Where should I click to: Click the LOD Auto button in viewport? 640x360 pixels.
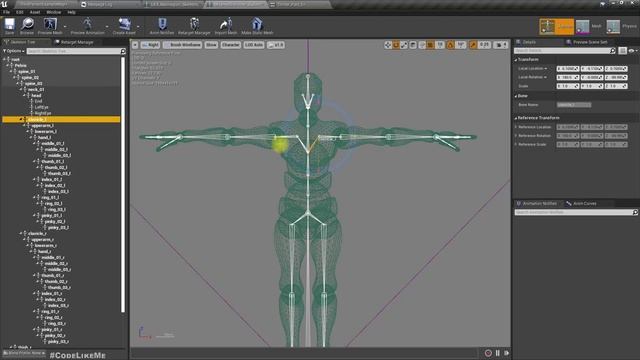[254, 45]
